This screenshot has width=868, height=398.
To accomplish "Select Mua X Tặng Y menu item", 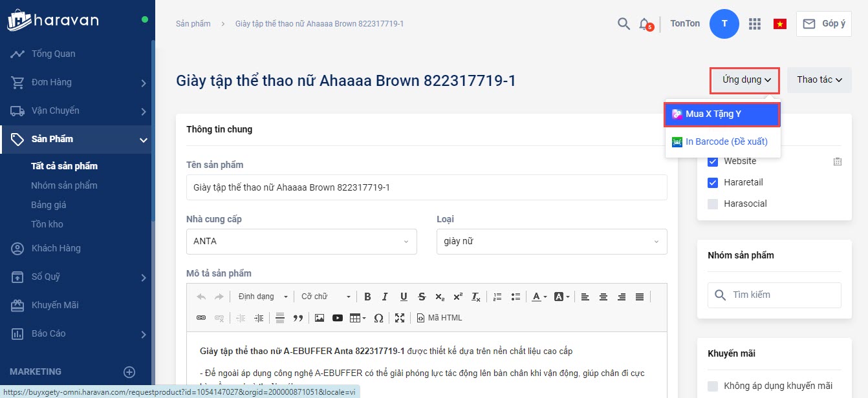I will click(x=722, y=114).
